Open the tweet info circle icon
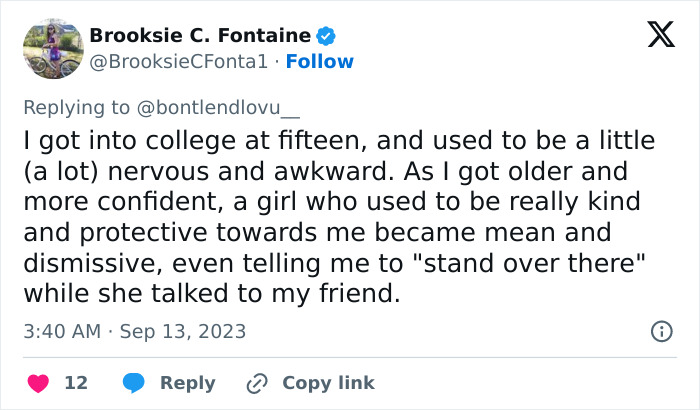 click(x=661, y=331)
